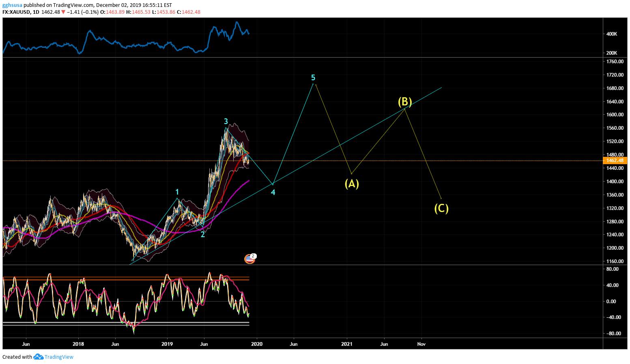Click the 0.00 oscillator axis label
The image size is (630, 364).
(x=611, y=302)
